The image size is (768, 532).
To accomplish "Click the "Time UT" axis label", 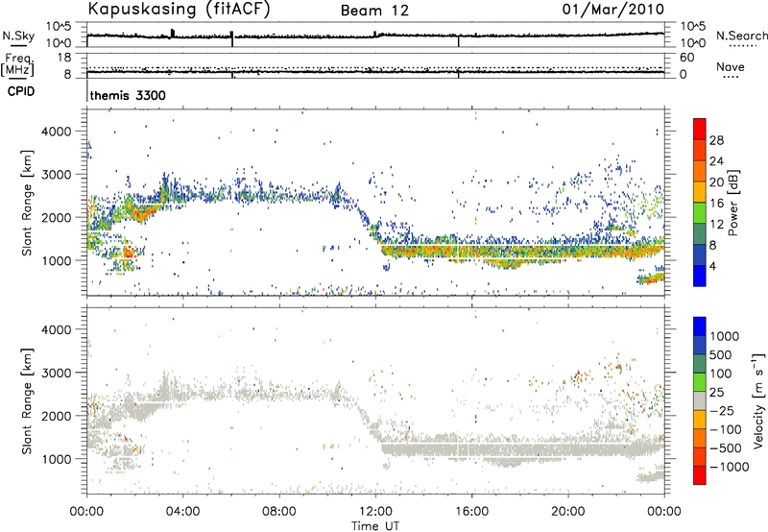I will coord(375,526).
